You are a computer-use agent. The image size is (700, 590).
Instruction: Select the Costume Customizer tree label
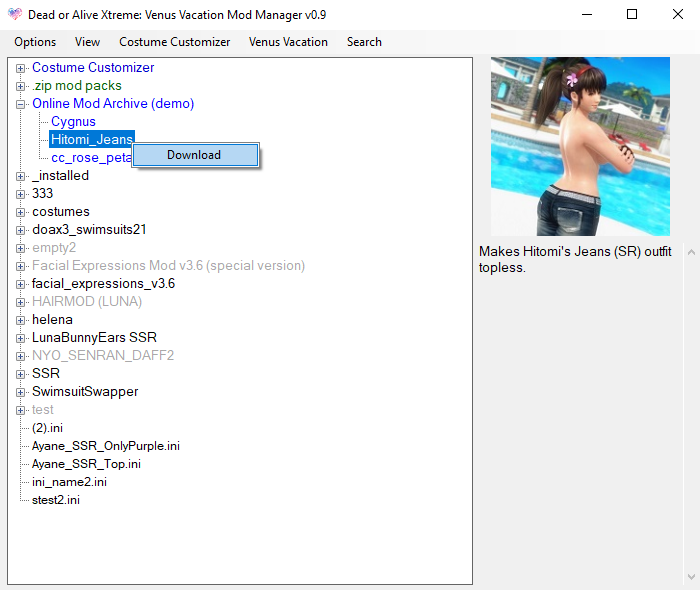(x=93, y=67)
